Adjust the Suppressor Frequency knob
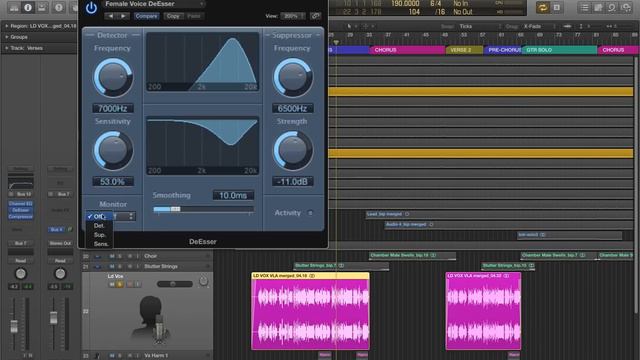This screenshot has width=640, height=360. coord(293,78)
